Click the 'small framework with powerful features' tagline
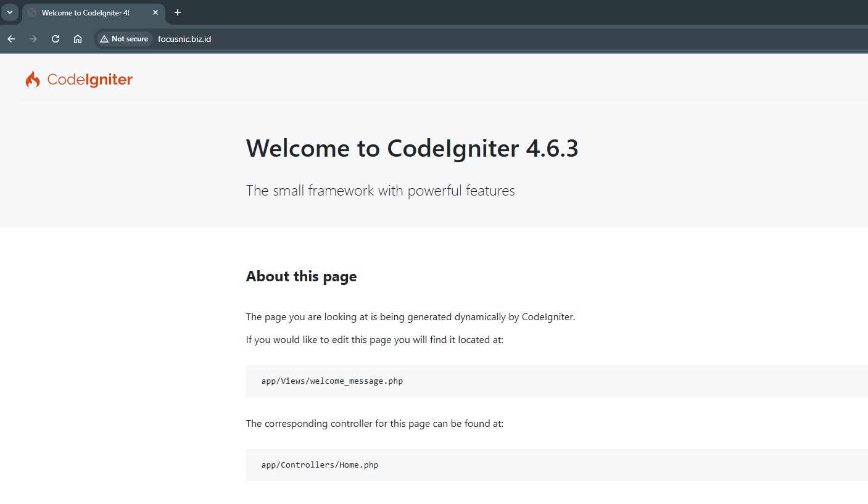Screen dimensions: 868x504 click(380, 191)
